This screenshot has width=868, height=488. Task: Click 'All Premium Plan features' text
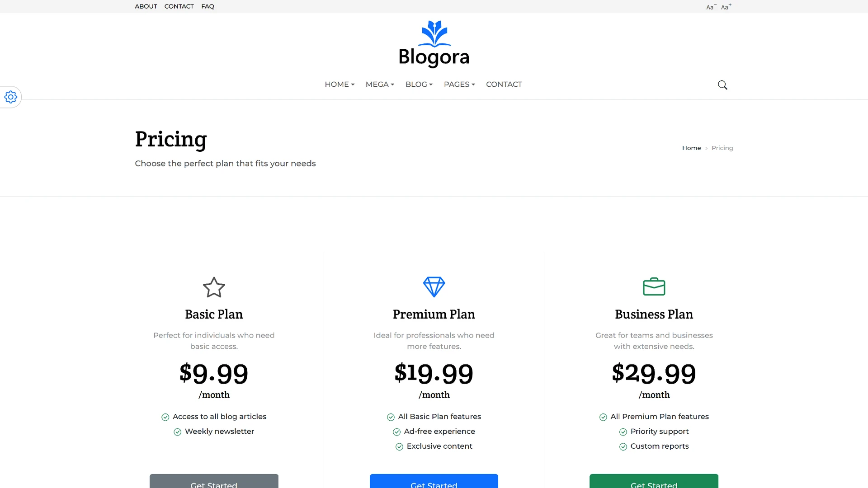pos(660,417)
